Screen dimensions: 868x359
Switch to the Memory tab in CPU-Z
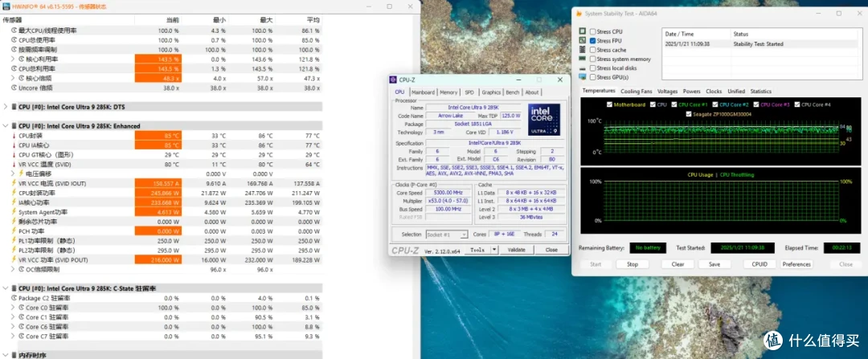(448, 92)
